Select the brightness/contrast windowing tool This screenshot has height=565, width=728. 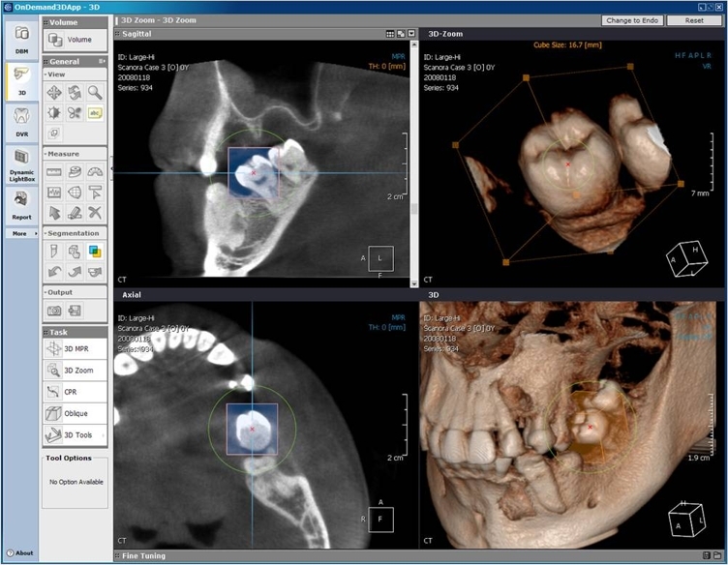click(54, 113)
